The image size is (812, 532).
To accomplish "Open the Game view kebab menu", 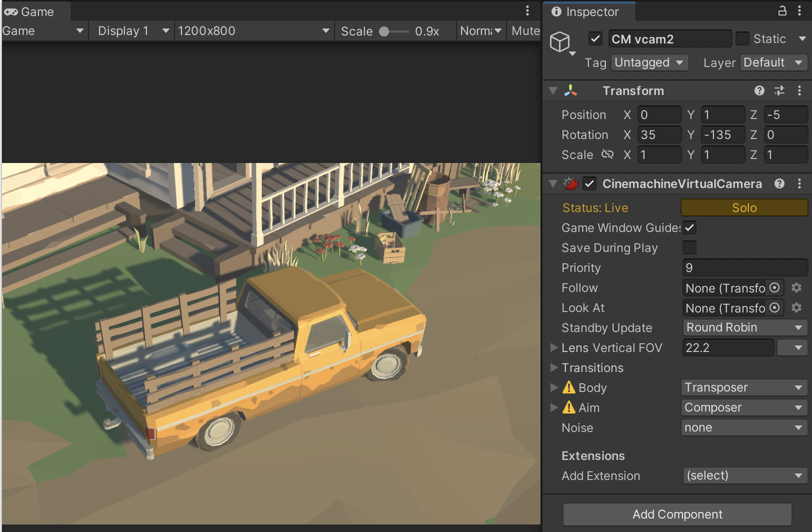I will pyautogui.click(x=527, y=11).
